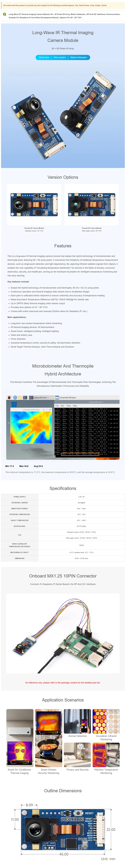Click the 'Application Scenarios' heading
126x868 pixels.
click(x=63, y=700)
